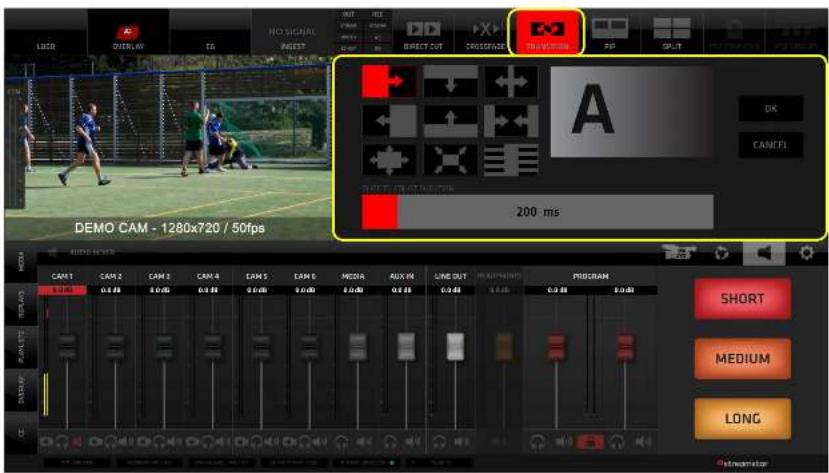Mute the right PROGRAM channel
This screenshot has height=473, width=829.
click(643, 441)
